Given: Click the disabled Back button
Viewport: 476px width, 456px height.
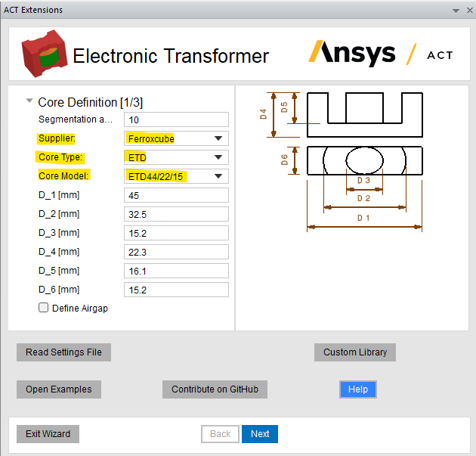Looking at the screenshot, I should click(x=220, y=434).
